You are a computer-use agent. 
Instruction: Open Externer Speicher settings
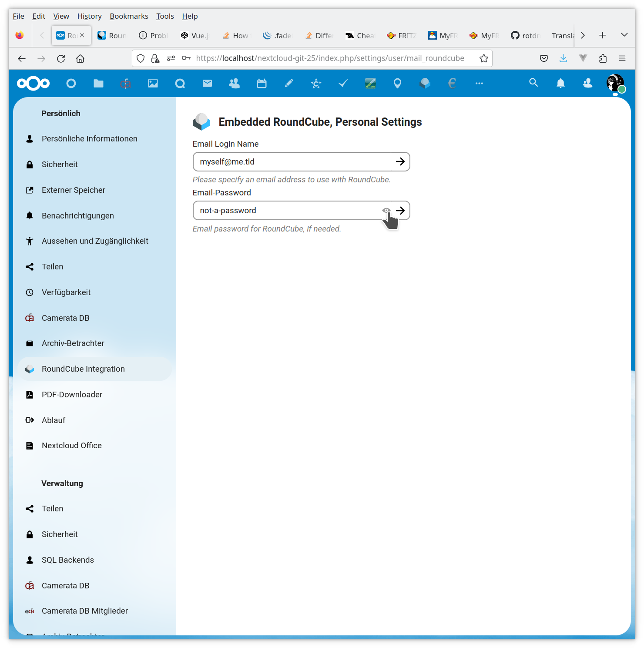94,190
